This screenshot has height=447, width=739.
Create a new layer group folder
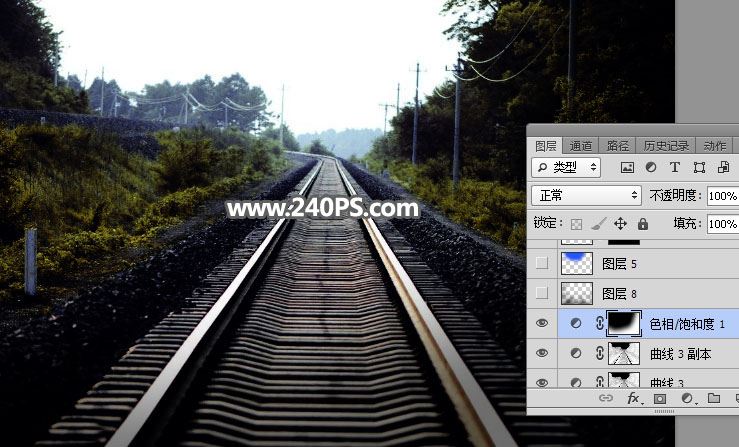coord(714,398)
